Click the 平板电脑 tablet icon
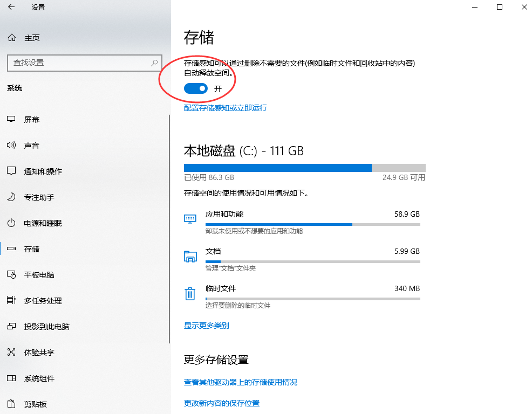 pyautogui.click(x=11, y=274)
